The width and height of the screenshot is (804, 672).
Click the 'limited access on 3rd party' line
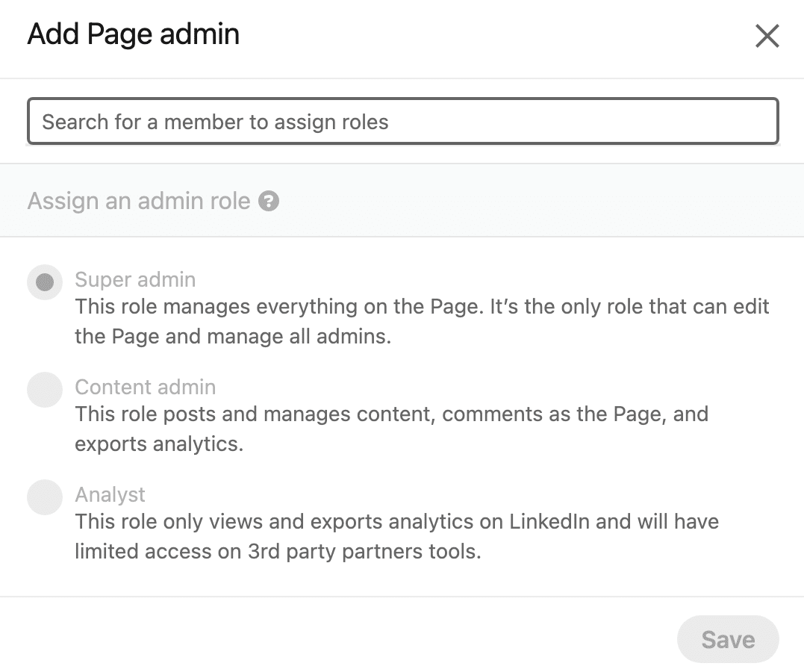pos(277,551)
